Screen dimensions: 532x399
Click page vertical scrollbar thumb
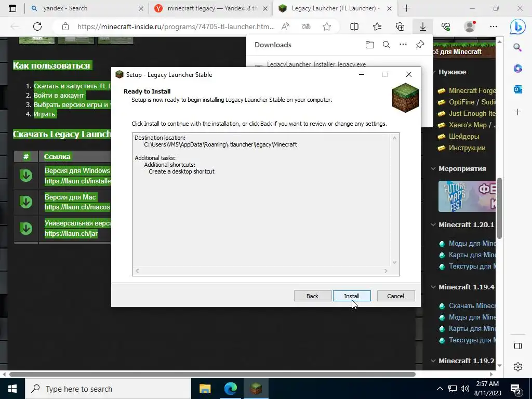[499, 208]
